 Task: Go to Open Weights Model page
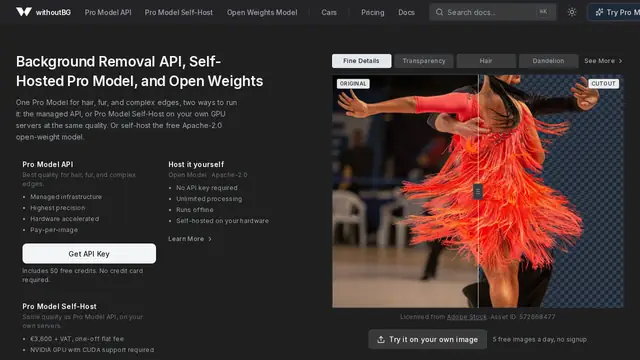tap(262, 13)
